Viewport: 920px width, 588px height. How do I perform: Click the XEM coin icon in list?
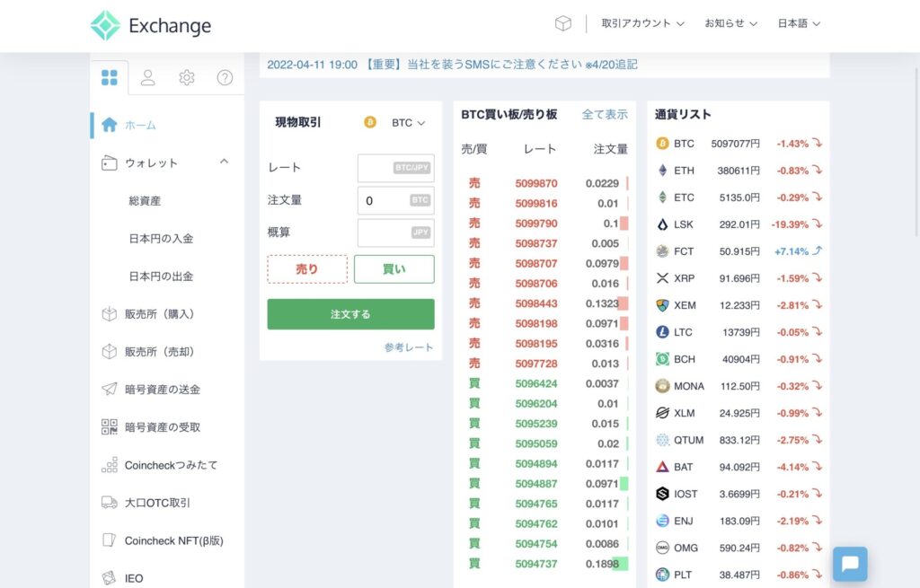tap(662, 305)
